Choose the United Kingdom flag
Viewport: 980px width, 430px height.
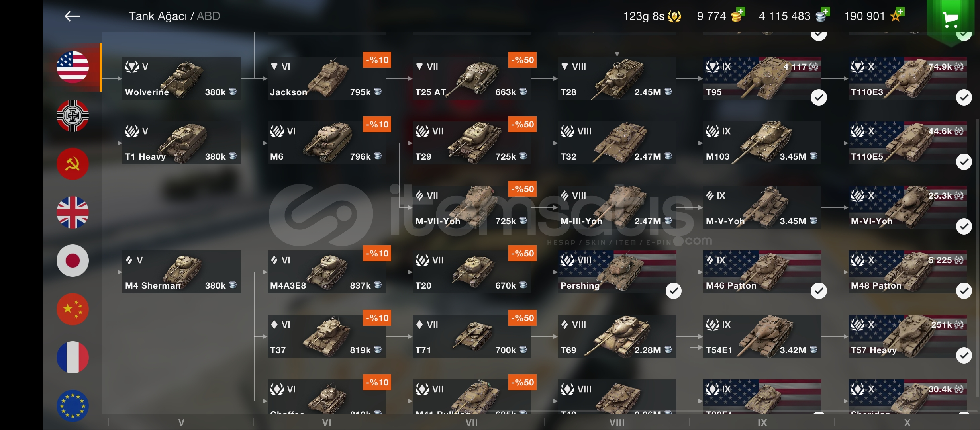[x=73, y=212]
